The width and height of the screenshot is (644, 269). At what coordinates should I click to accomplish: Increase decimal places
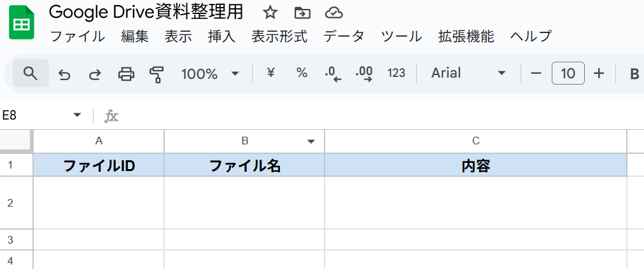click(364, 74)
